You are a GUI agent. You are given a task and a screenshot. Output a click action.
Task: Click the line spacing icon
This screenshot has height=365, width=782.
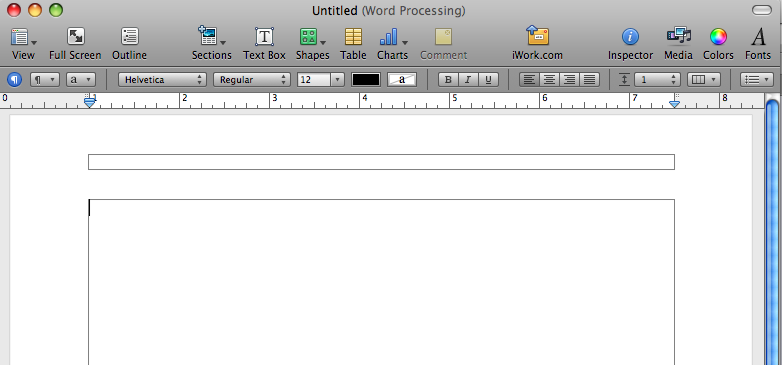click(x=624, y=80)
